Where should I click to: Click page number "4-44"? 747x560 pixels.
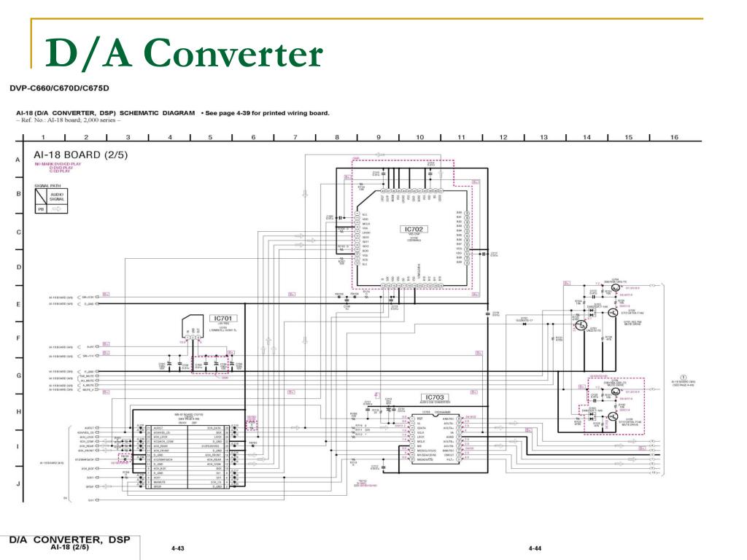tap(535, 548)
